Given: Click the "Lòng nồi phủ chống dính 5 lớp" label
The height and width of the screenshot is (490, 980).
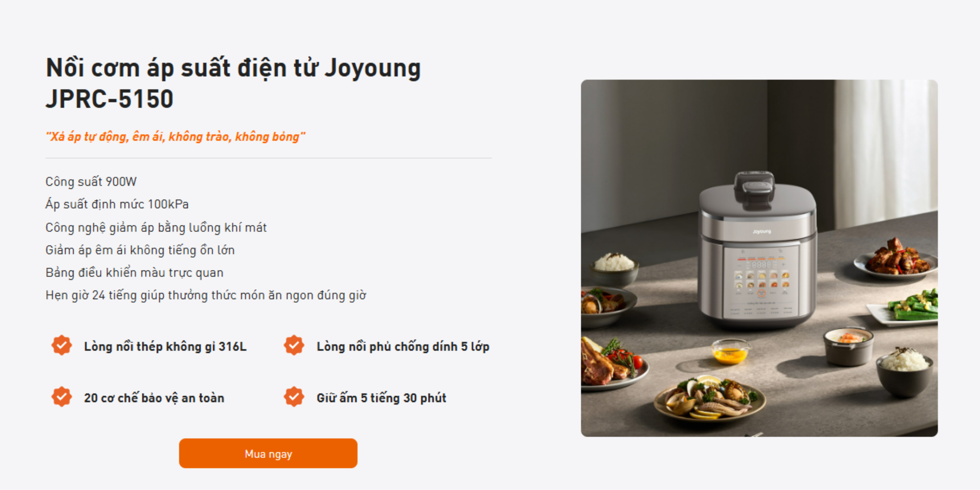Looking at the screenshot, I should 403,347.
